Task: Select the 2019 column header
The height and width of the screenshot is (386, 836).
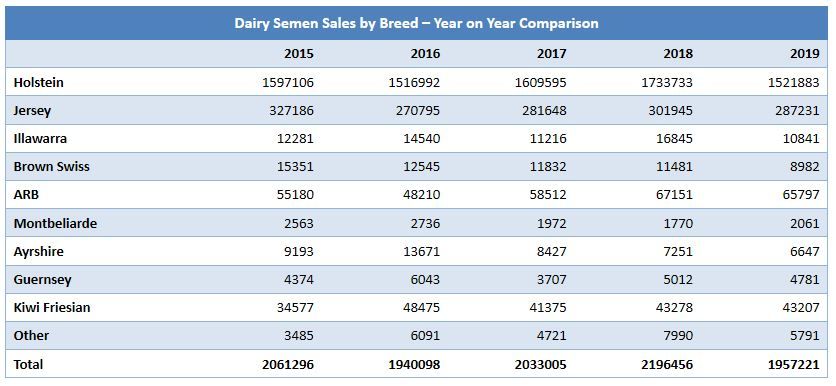Action: click(x=805, y=53)
